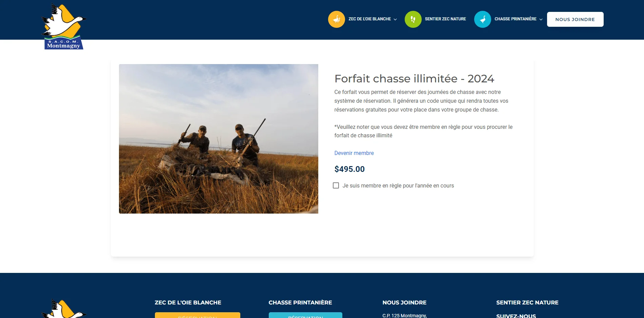Click the footer 'Zec de l'Oie Blanche' heading
The height and width of the screenshot is (318, 644).
pos(188,302)
